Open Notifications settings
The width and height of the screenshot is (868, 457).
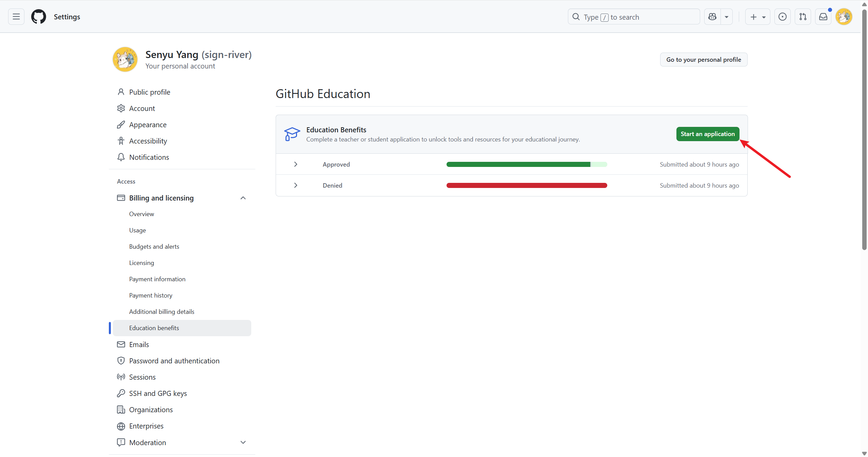(x=149, y=157)
